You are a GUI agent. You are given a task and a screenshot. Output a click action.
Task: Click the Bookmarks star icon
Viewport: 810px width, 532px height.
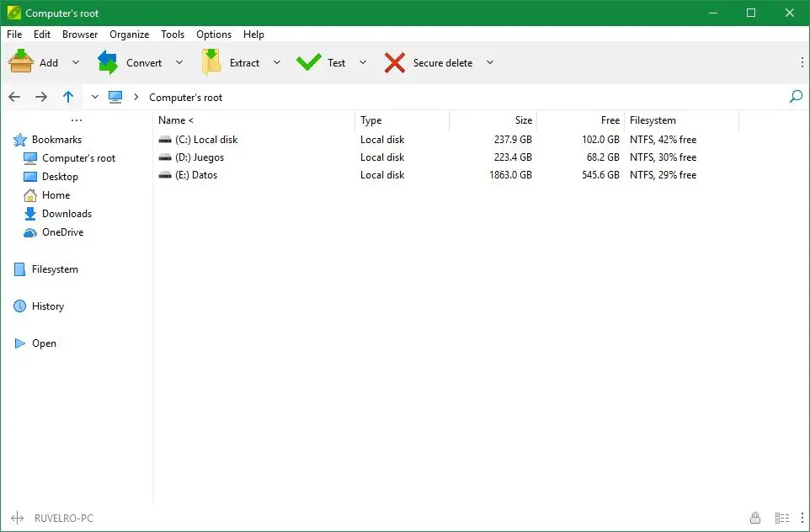point(19,140)
